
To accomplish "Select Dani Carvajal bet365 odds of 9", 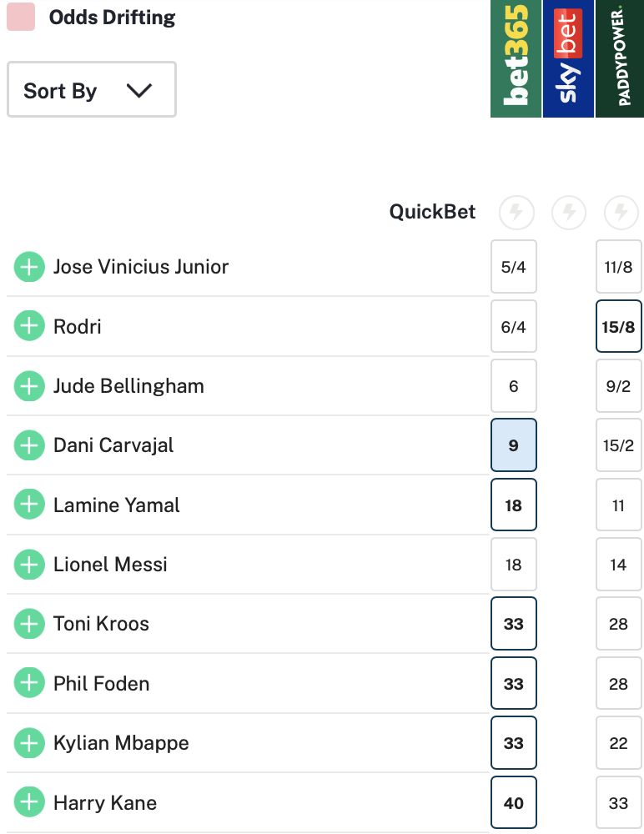I will pos(514,445).
